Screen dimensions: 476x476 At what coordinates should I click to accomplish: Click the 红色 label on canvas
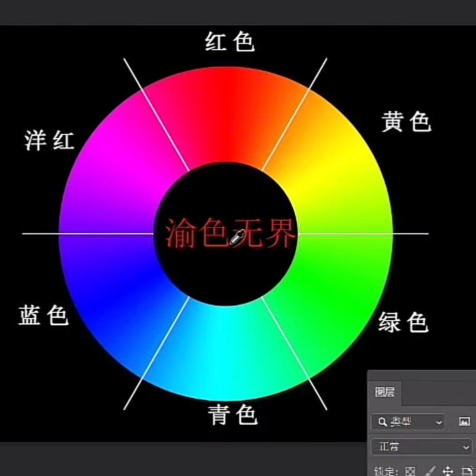(x=230, y=41)
